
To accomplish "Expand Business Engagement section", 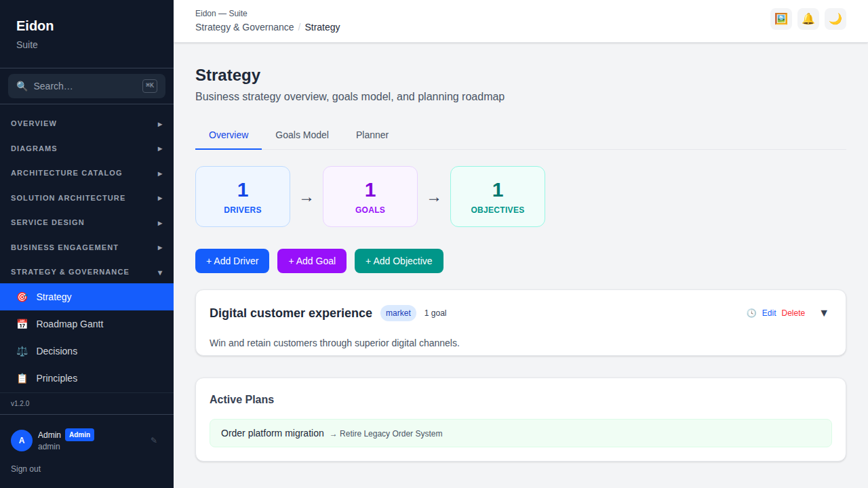I will coord(87,247).
